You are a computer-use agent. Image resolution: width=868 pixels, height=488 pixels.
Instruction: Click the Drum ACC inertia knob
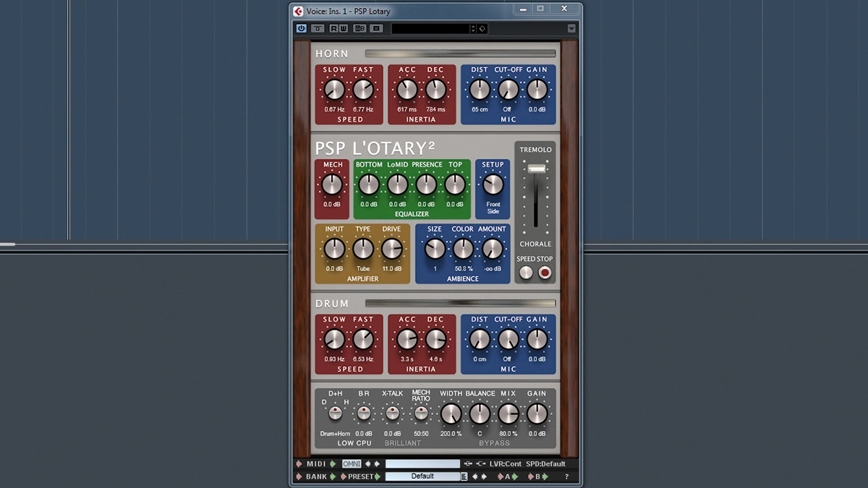(x=407, y=339)
